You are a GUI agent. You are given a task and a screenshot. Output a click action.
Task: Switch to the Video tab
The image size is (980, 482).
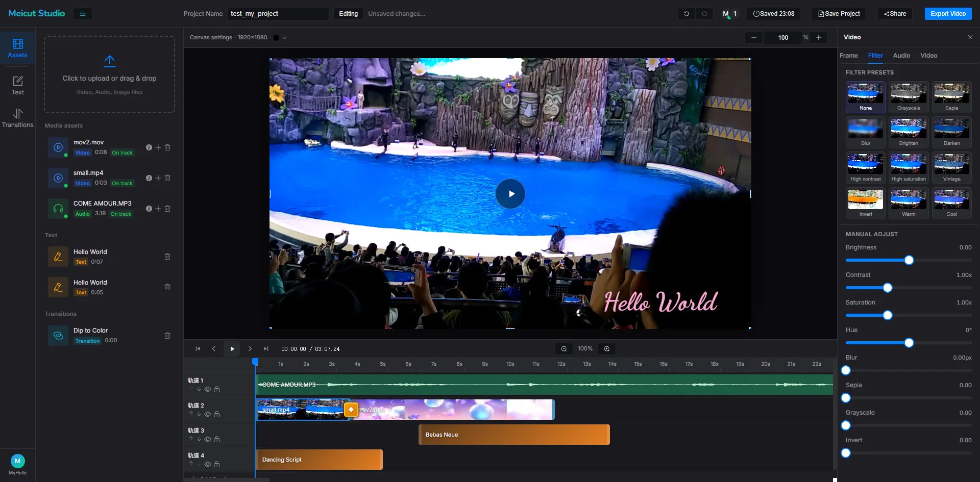pos(929,56)
